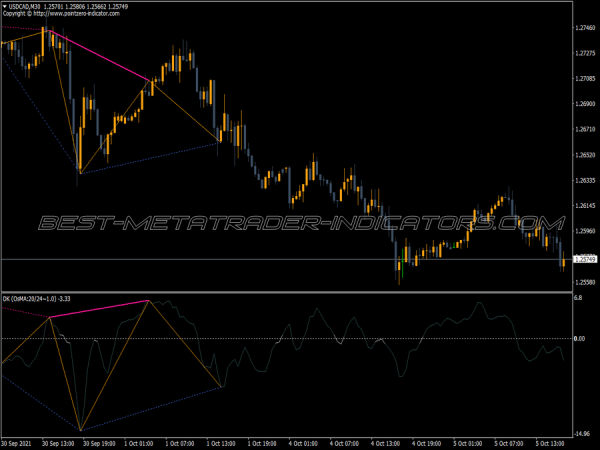Click the 1.26335 price axis label
600x450 pixels.
pyautogui.click(x=585, y=180)
